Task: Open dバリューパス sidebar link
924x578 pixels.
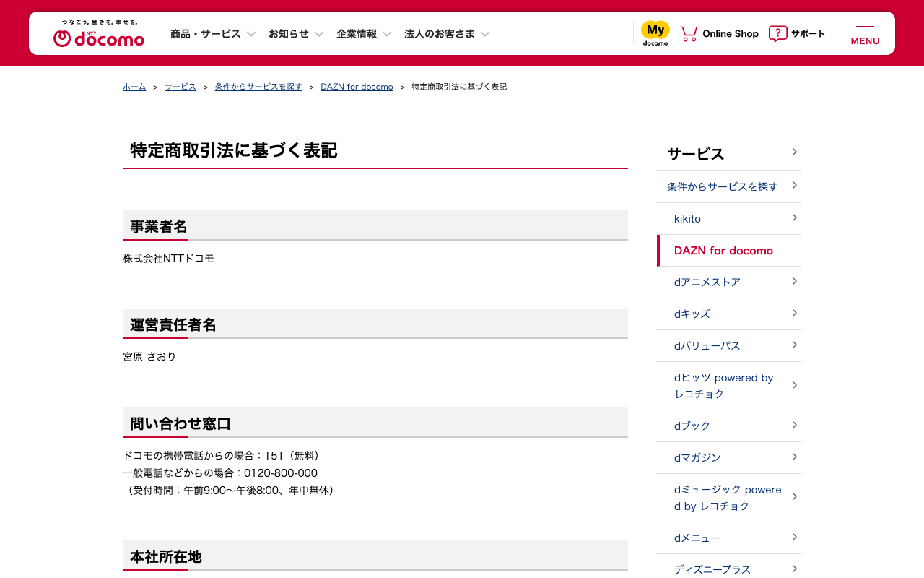Action: [729, 345]
